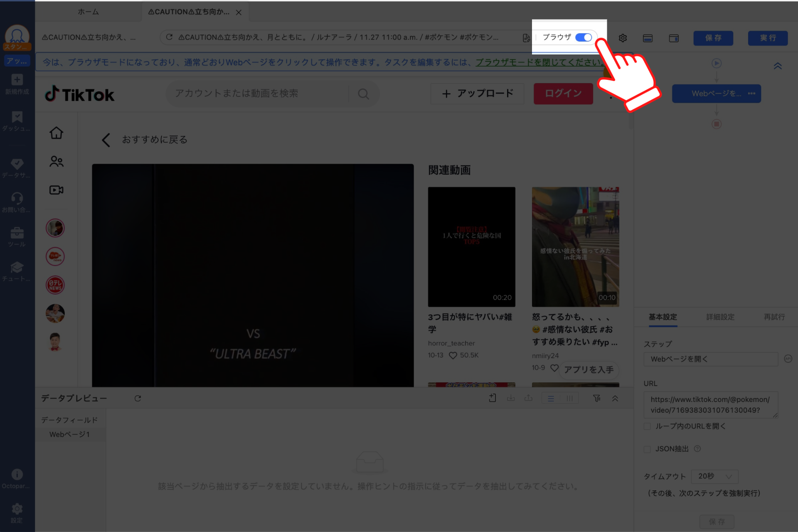798x532 pixels.
Task: Focus the TikTok account search field
Action: click(258, 94)
